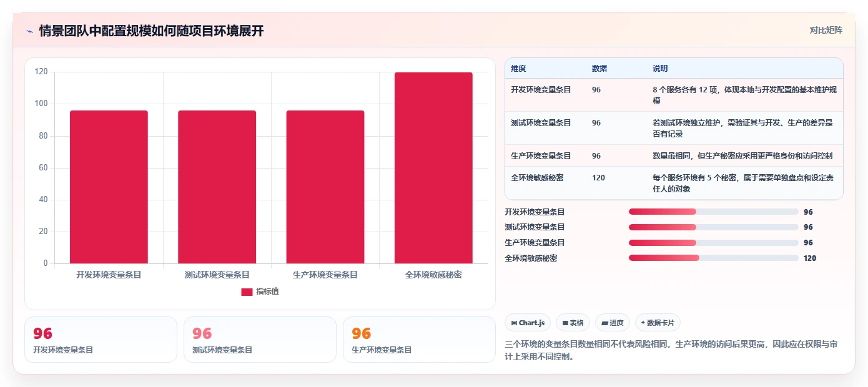Click the blue icon beside the page title
Viewport: 868px width, 387px height.
30,31
